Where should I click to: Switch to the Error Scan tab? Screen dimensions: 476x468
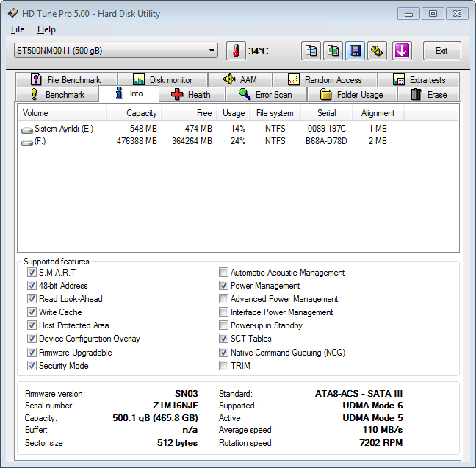click(264, 95)
